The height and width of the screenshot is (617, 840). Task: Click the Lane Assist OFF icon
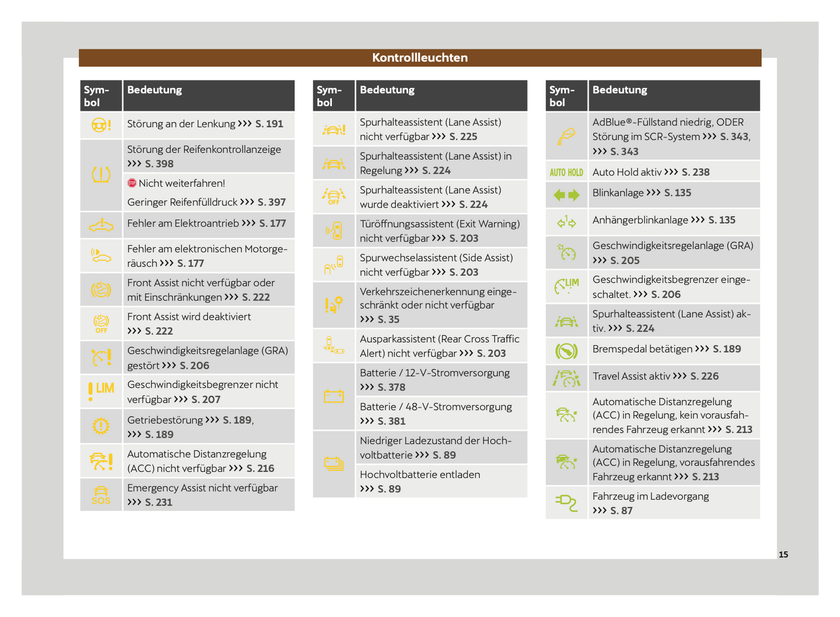[334, 196]
